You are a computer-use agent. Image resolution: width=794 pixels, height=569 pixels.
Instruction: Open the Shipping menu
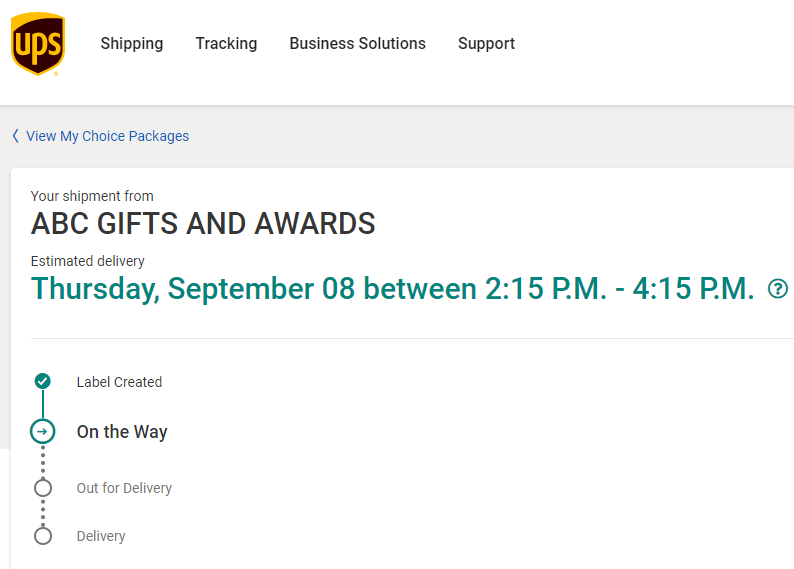click(132, 44)
